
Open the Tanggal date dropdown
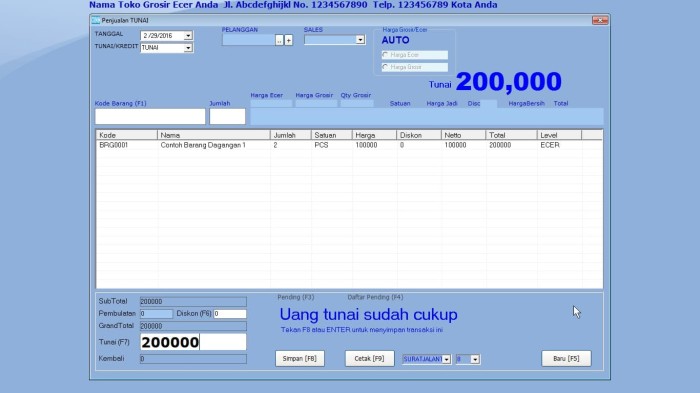[188, 35]
